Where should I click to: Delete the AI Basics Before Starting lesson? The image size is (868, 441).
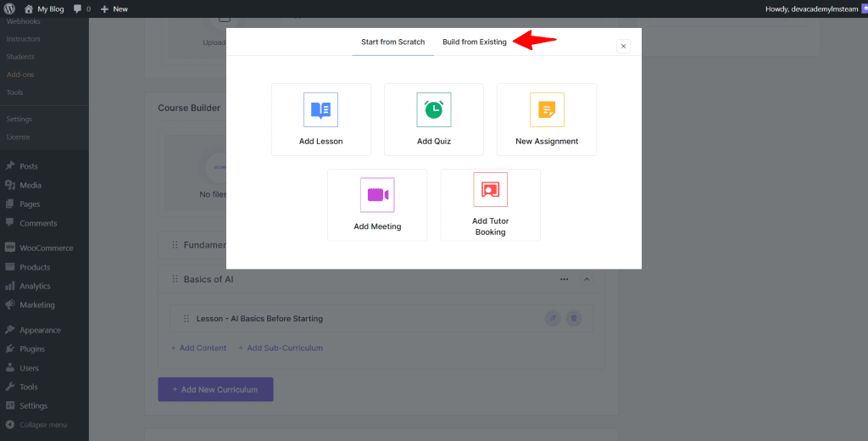click(574, 319)
